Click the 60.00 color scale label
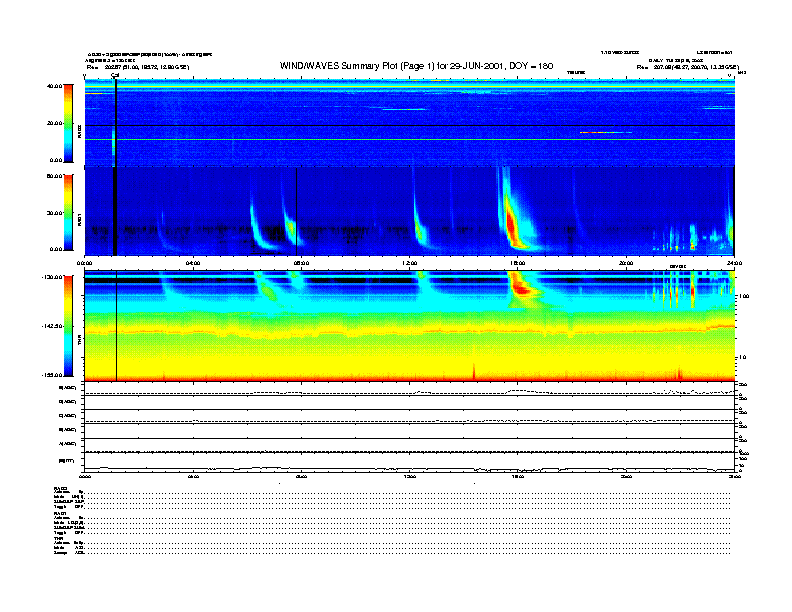This screenshot has height=612, width=792. pos(54,176)
